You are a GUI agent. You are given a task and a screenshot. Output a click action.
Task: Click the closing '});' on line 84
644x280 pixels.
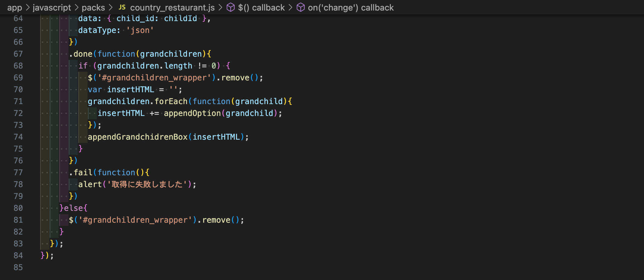point(47,256)
